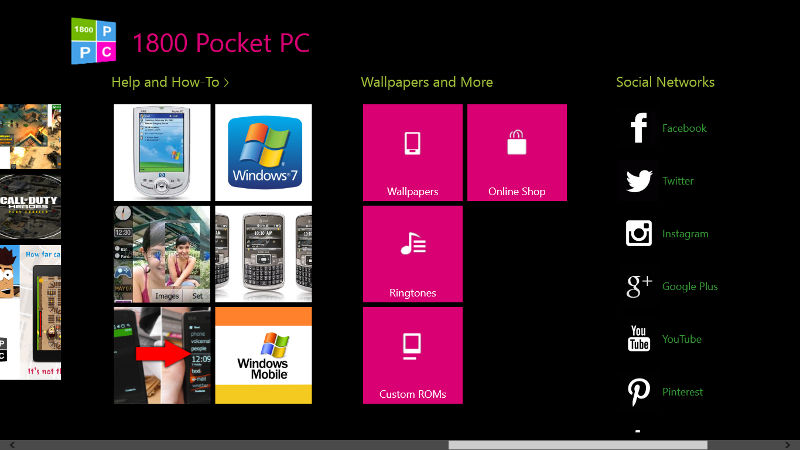Open the HP Pocket PC device thumbnail

pos(162,152)
